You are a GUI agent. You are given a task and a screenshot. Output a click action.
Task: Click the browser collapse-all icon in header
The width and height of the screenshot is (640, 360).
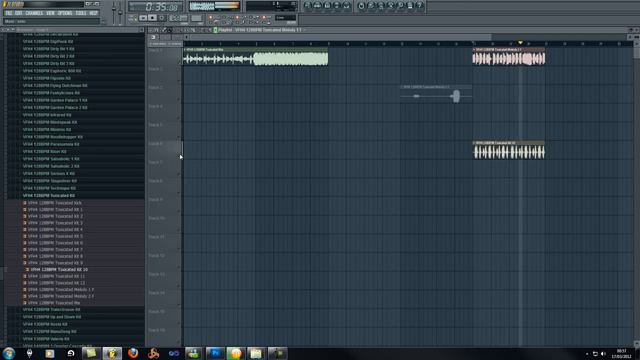pos(3,30)
